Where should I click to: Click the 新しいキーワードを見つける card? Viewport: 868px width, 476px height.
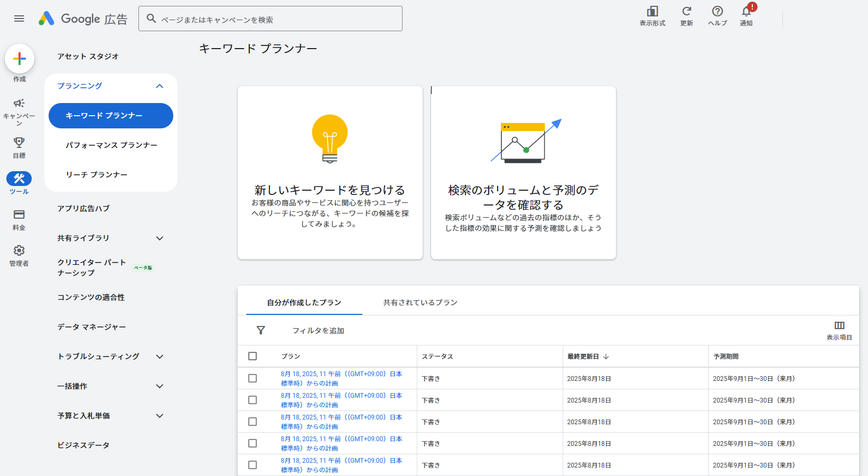tap(330, 173)
